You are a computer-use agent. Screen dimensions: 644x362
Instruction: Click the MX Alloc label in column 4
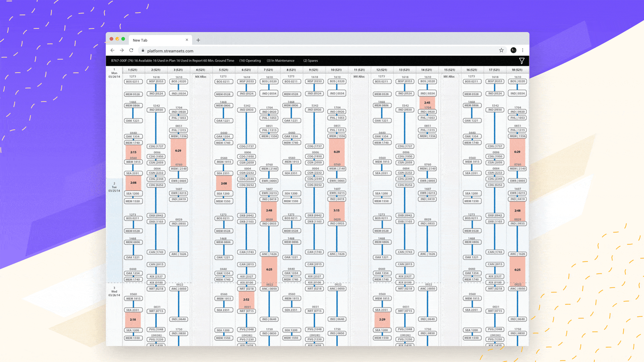point(201,77)
